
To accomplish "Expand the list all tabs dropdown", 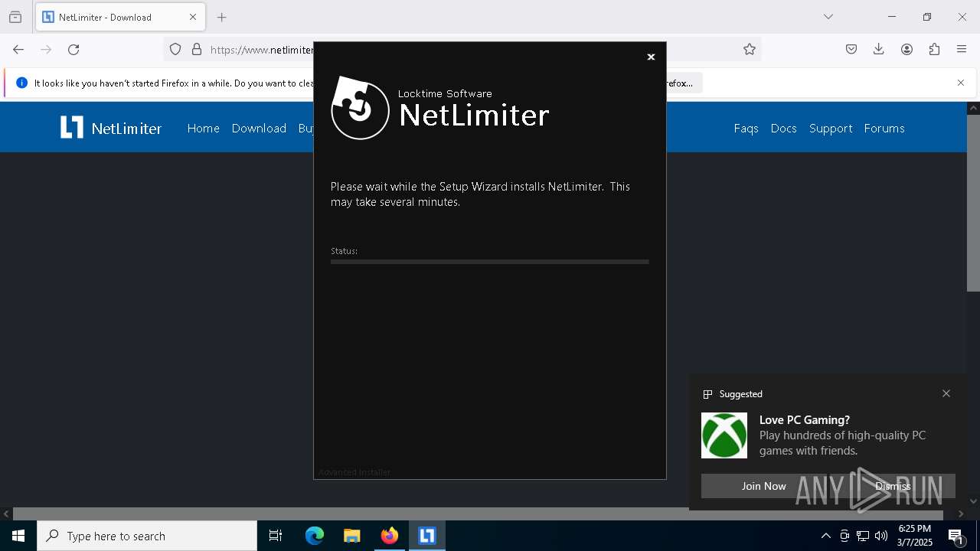I will 828,17.
